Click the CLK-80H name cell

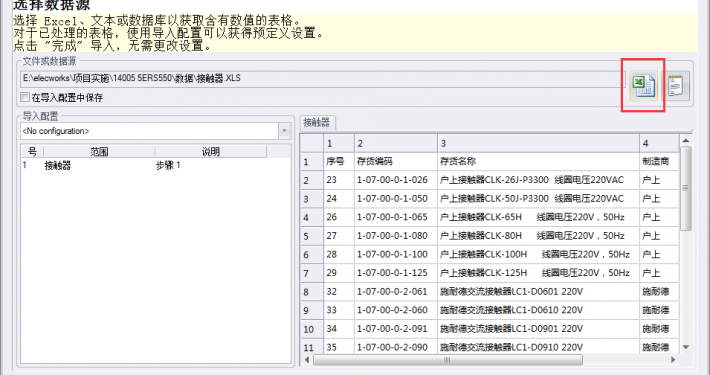[538, 236]
